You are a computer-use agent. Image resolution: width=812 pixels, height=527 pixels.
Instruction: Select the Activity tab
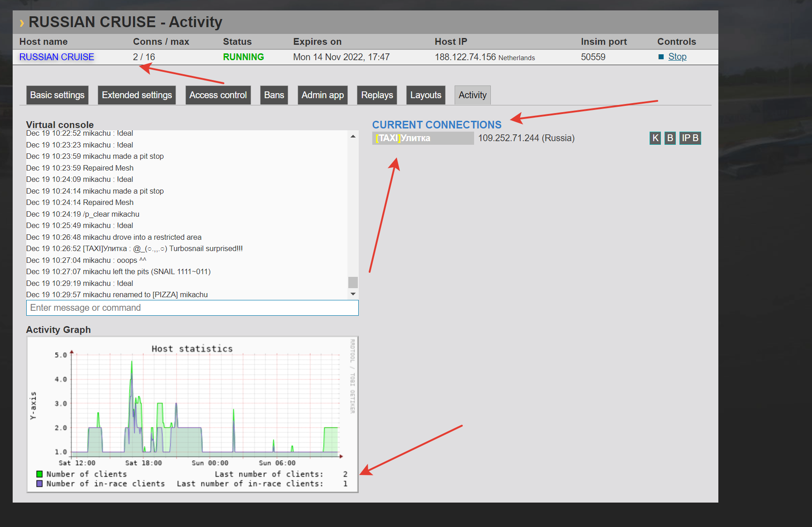[x=473, y=95]
